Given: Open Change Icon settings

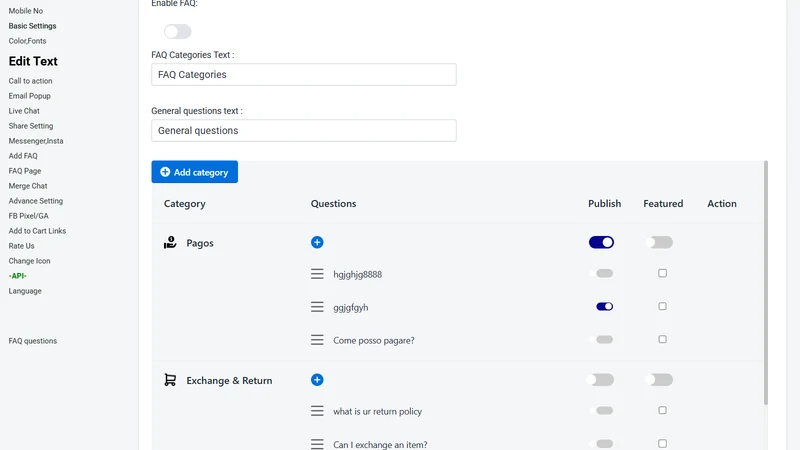Looking at the screenshot, I should 29,261.
